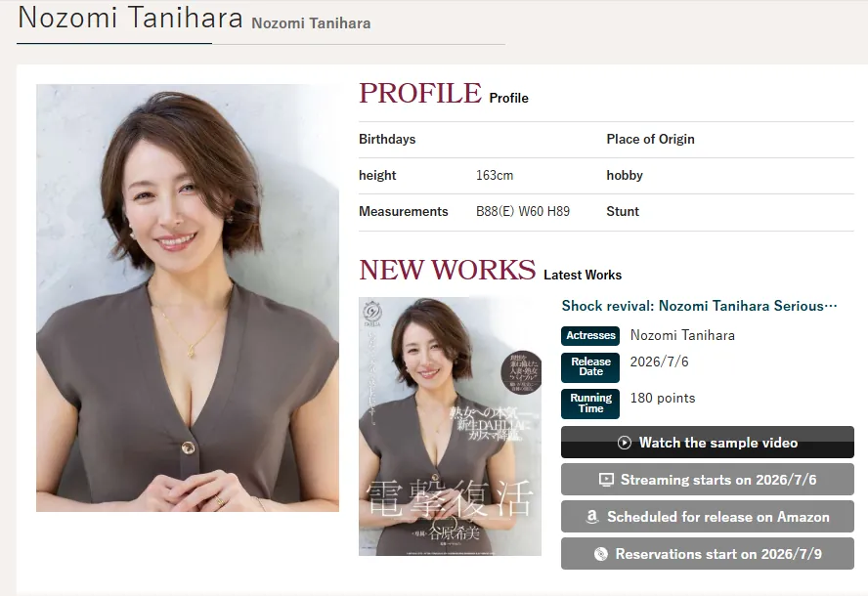Select the 180 points running time
Image resolution: width=868 pixels, height=596 pixels.
(663, 398)
